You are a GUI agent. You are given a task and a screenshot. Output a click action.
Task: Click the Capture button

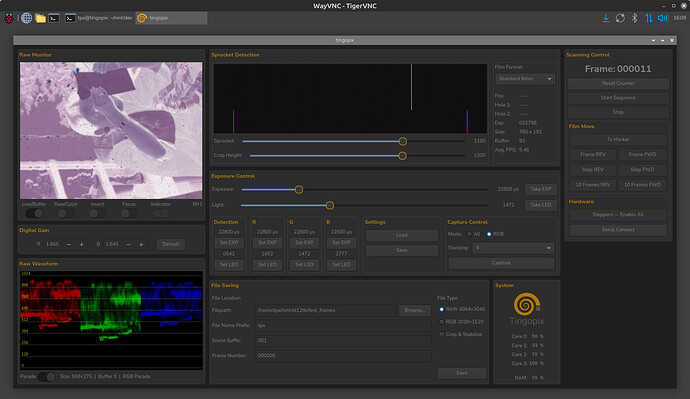(x=501, y=263)
